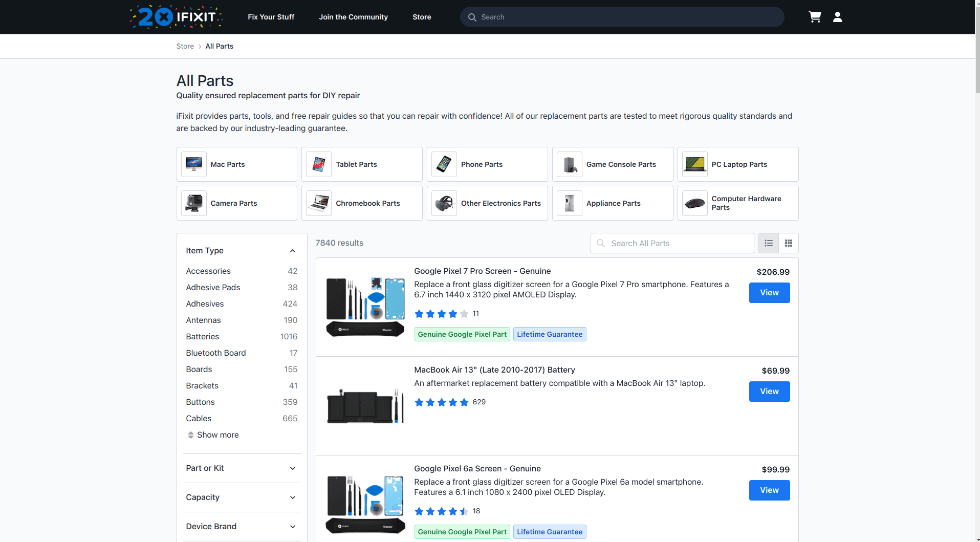Open Pixel 6a Screen product thumbnail
The height and width of the screenshot is (542, 980).
(365, 505)
